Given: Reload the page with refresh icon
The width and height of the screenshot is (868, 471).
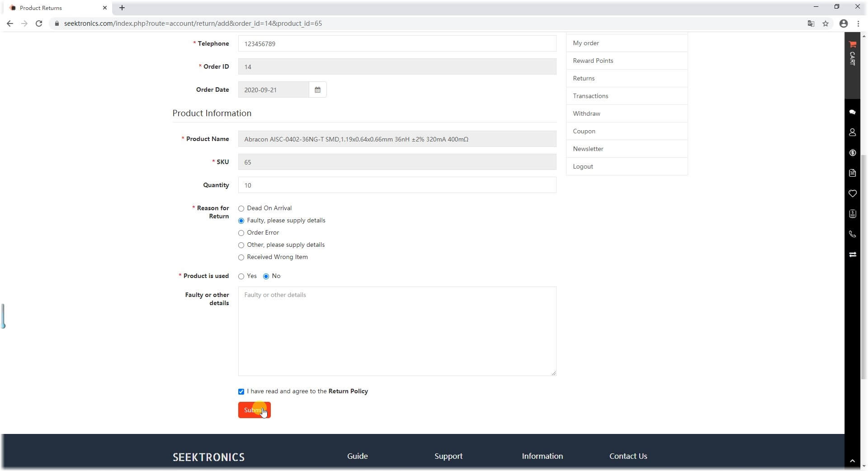Looking at the screenshot, I should [39, 24].
